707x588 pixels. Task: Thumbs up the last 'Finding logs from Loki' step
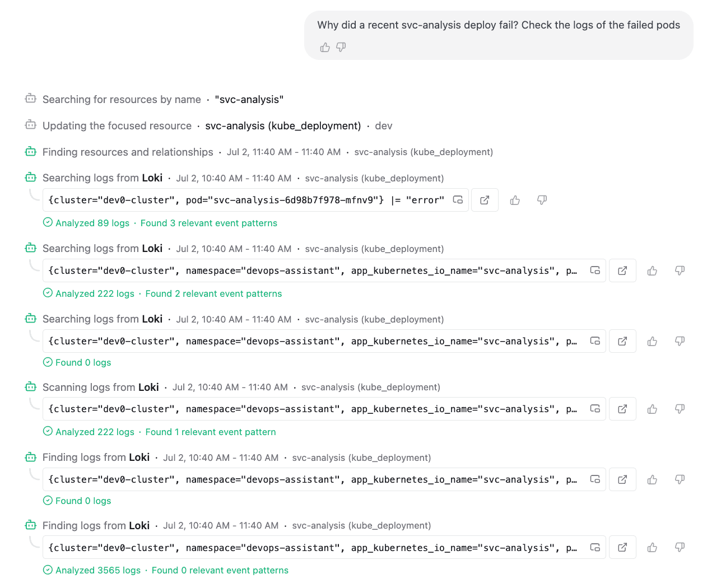tap(652, 547)
